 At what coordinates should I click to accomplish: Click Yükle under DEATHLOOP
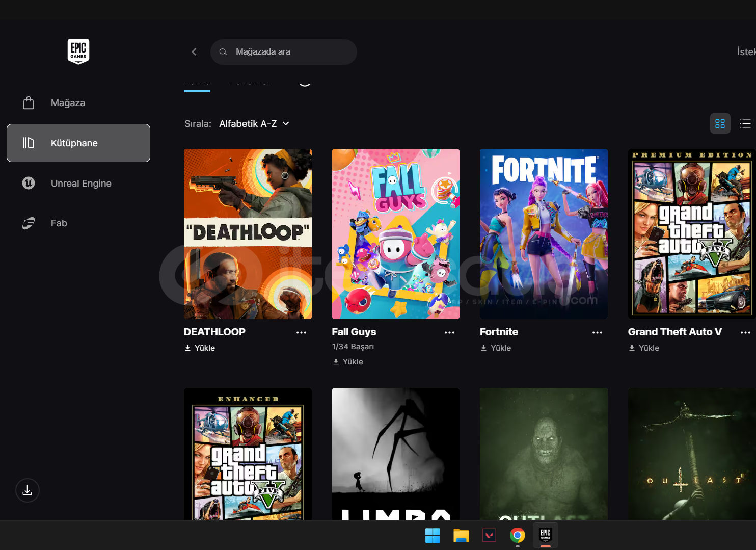(x=200, y=348)
